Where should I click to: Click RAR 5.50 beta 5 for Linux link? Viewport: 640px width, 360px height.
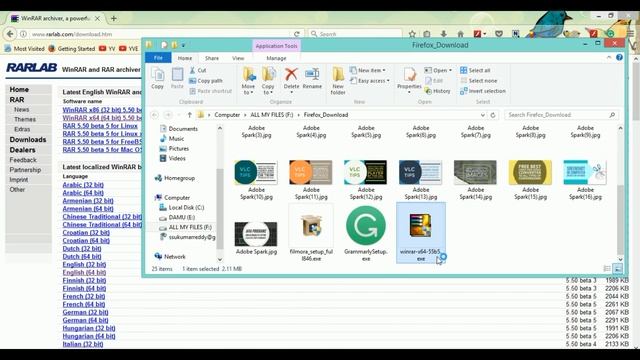tap(100, 126)
